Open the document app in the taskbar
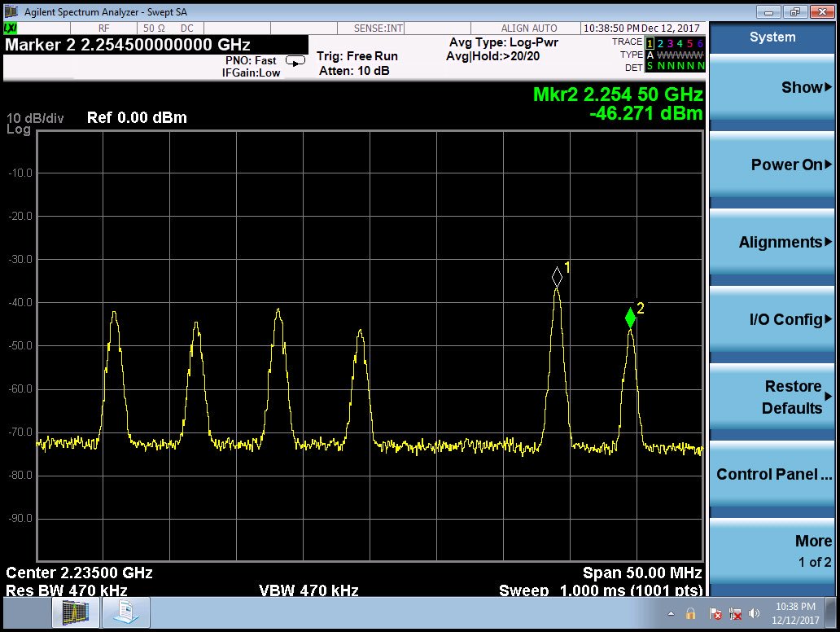 tap(126, 612)
